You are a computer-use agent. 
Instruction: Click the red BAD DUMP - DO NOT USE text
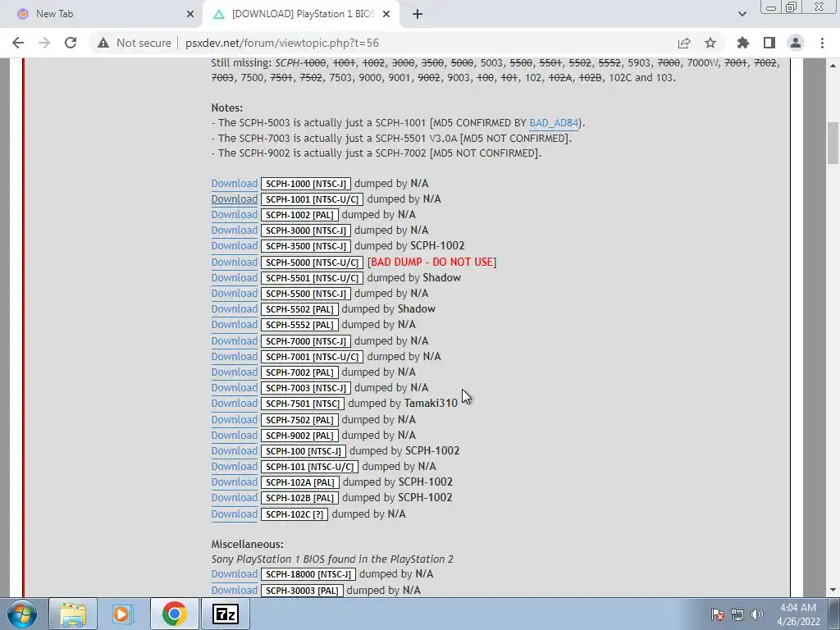pyautogui.click(x=431, y=262)
